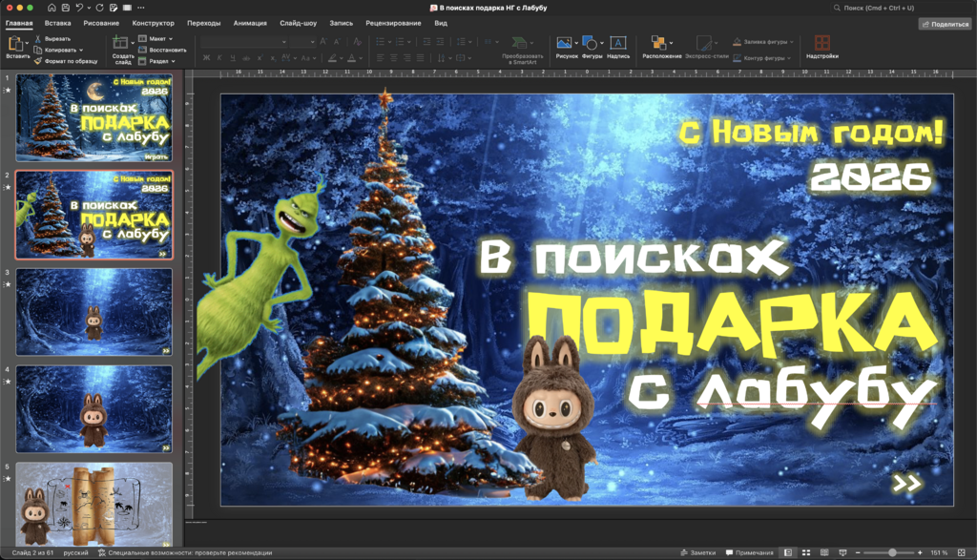This screenshot has height=560, width=977.
Task: Toggle strikethrough text formatting
Action: coord(246,58)
